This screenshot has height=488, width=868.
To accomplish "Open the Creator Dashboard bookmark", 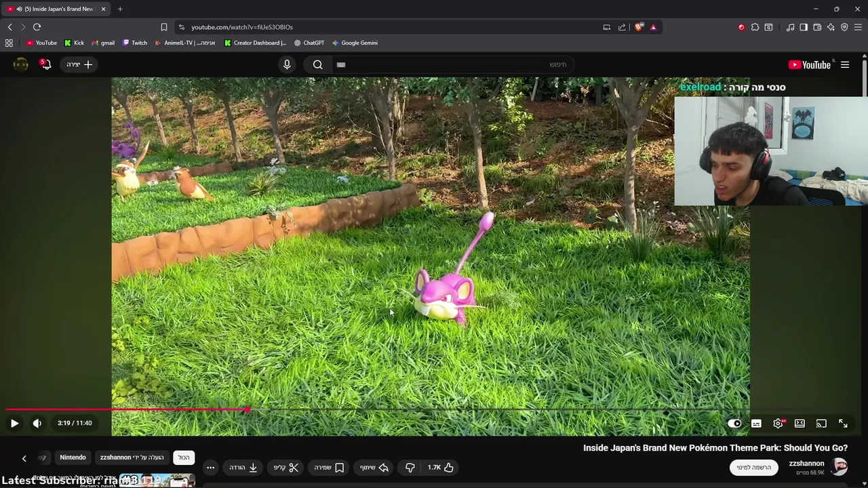I will pyautogui.click(x=255, y=43).
